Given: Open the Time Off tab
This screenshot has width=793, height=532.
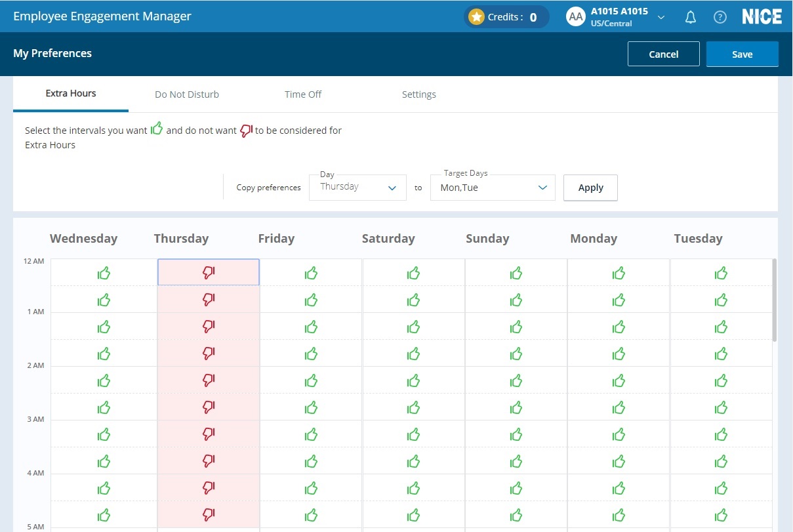Looking at the screenshot, I should [x=303, y=94].
